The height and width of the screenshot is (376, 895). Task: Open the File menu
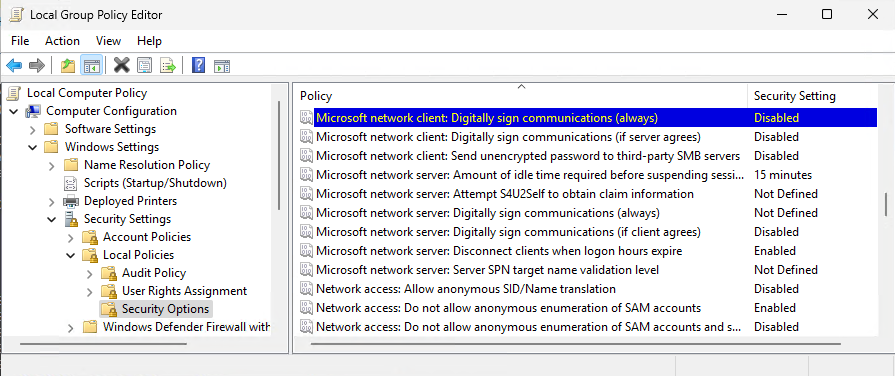(20, 41)
